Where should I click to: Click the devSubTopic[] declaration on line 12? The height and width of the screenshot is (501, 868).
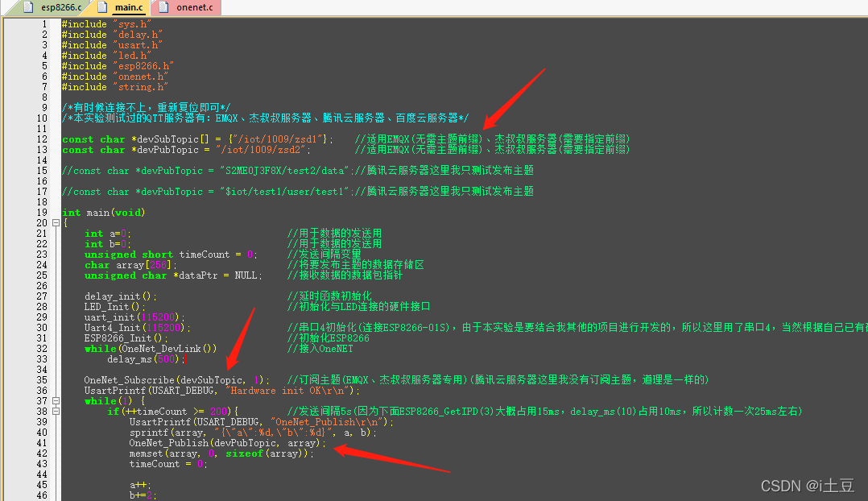(198, 139)
